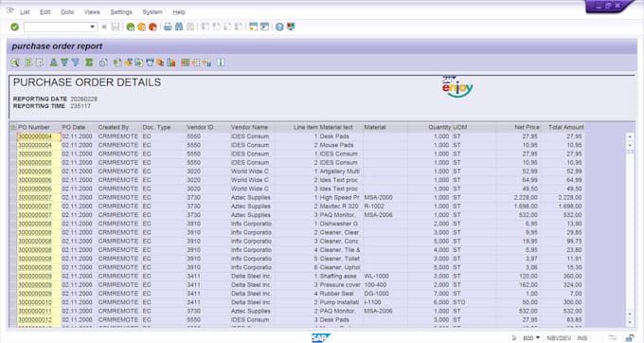Select the 'R-1002' material cell
Viewport: 644px width, 343px height.
pyautogui.click(x=385, y=207)
